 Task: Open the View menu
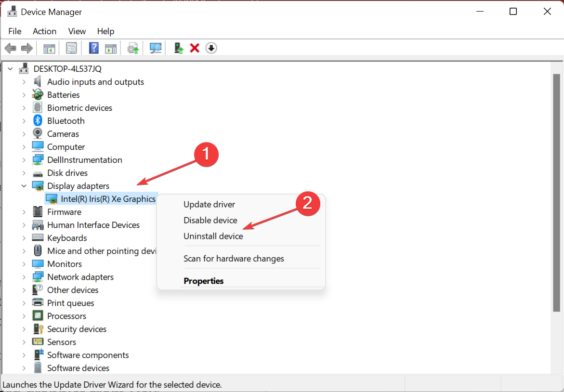pyautogui.click(x=77, y=31)
